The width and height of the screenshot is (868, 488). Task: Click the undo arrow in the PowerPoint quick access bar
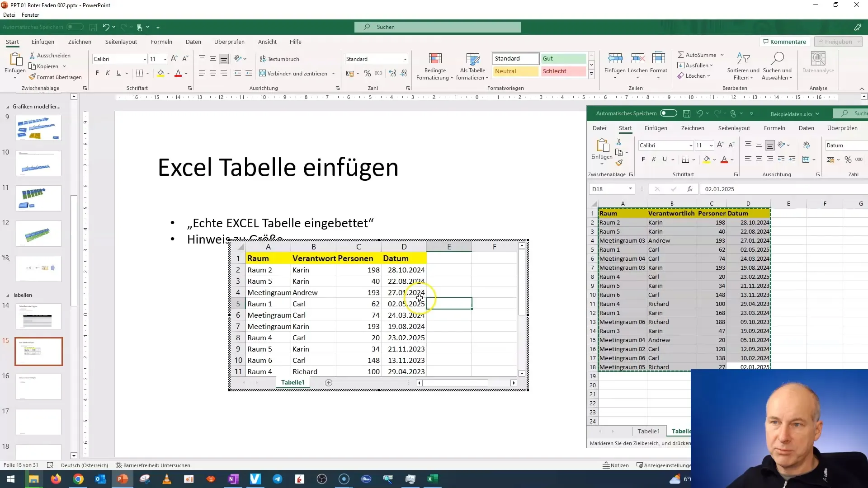(106, 27)
